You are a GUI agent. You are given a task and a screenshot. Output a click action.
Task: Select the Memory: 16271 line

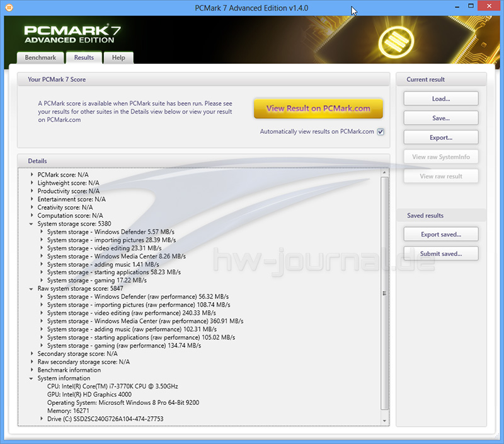pos(68,411)
